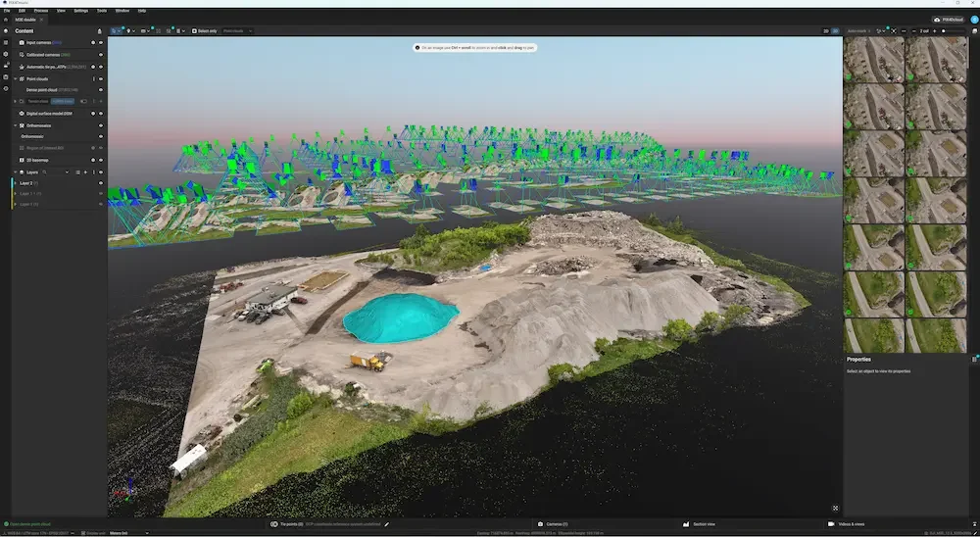Toggle visibility of Input cameras
The height and width of the screenshot is (537, 980).
(x=101, y=42)
